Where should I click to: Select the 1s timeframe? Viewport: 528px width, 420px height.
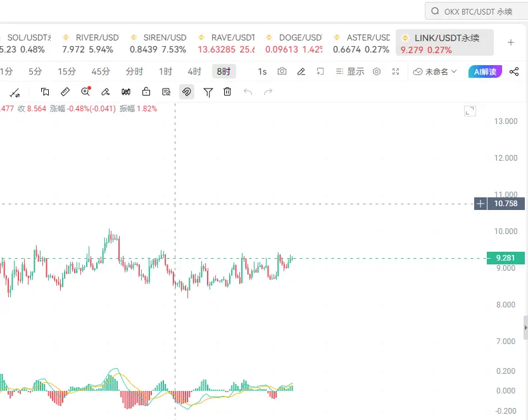pos(262,71)
